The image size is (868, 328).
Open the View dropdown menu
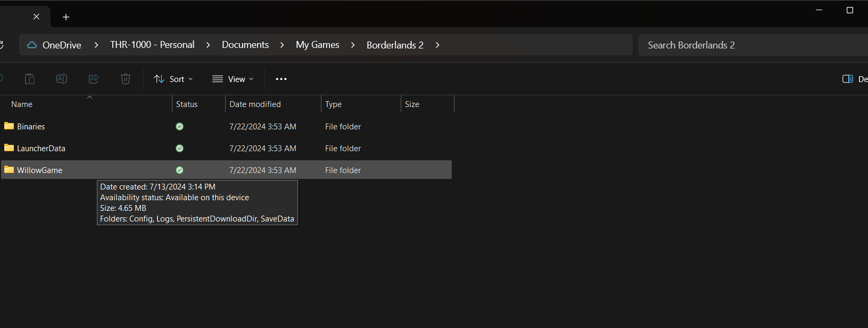click(233, 79)
